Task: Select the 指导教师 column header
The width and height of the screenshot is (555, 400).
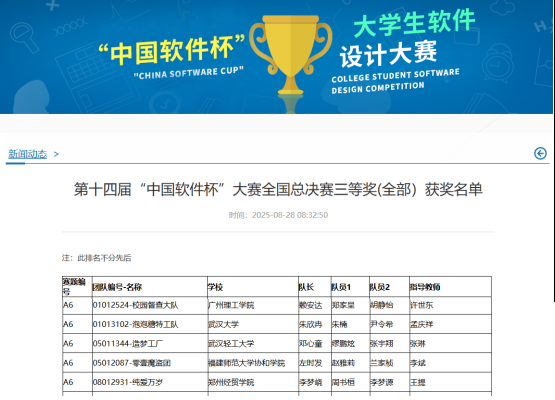Action: point(425,287)
